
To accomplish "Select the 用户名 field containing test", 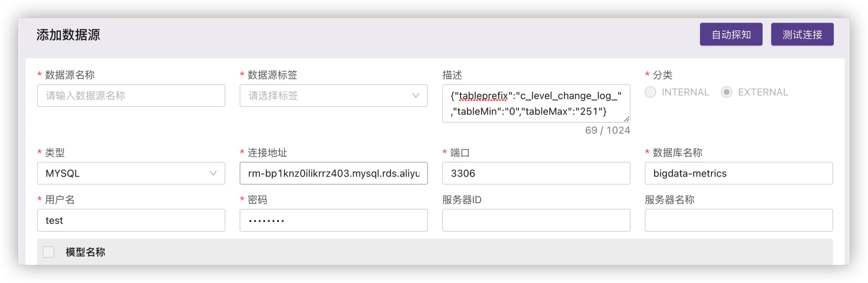I will click(131, 220).
